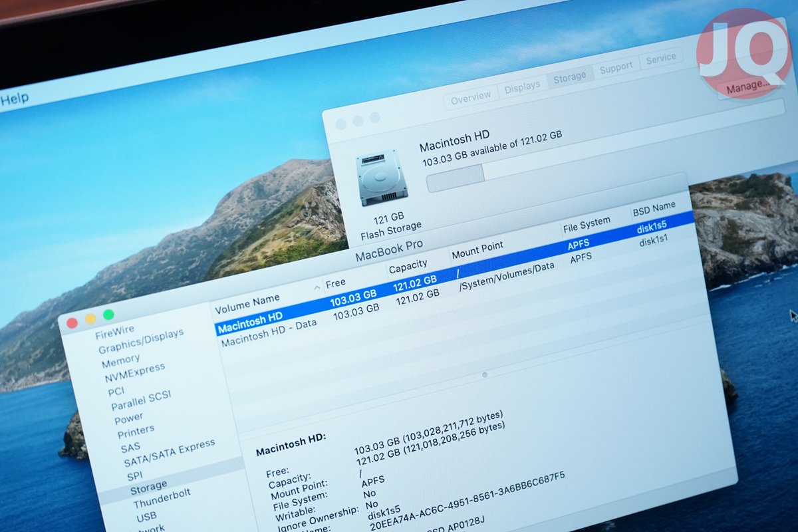
Task: Click the 121.02 GB capacity in Data row
Action: tap(418, 297)
